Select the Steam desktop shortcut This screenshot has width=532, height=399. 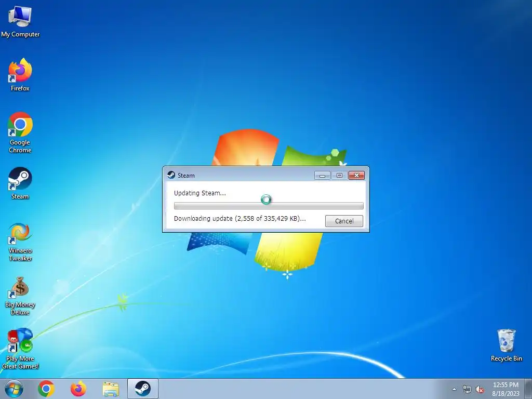20,183
